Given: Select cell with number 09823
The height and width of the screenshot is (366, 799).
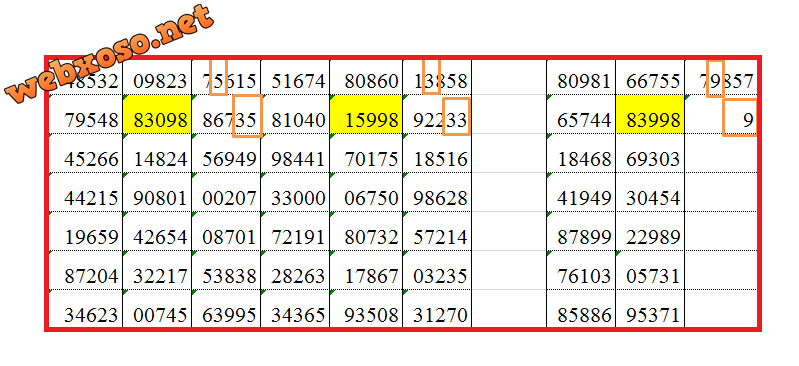Looking at the screenshot, I should click(x=157, y=77).
